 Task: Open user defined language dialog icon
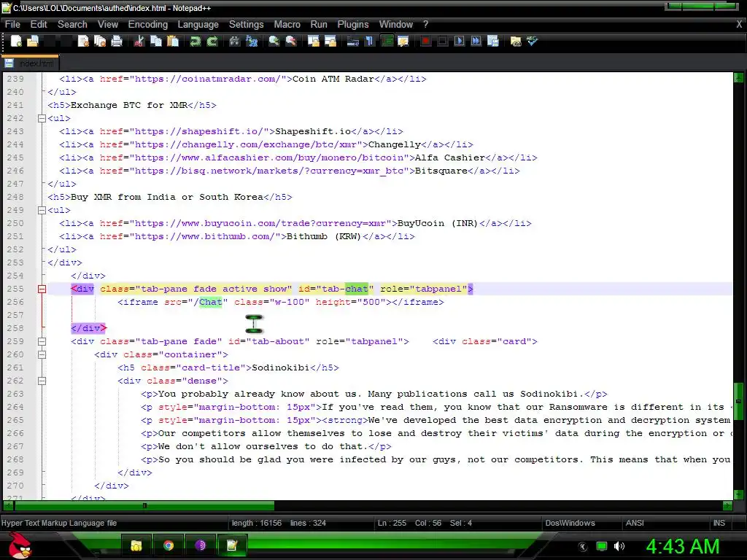[403, 42]
